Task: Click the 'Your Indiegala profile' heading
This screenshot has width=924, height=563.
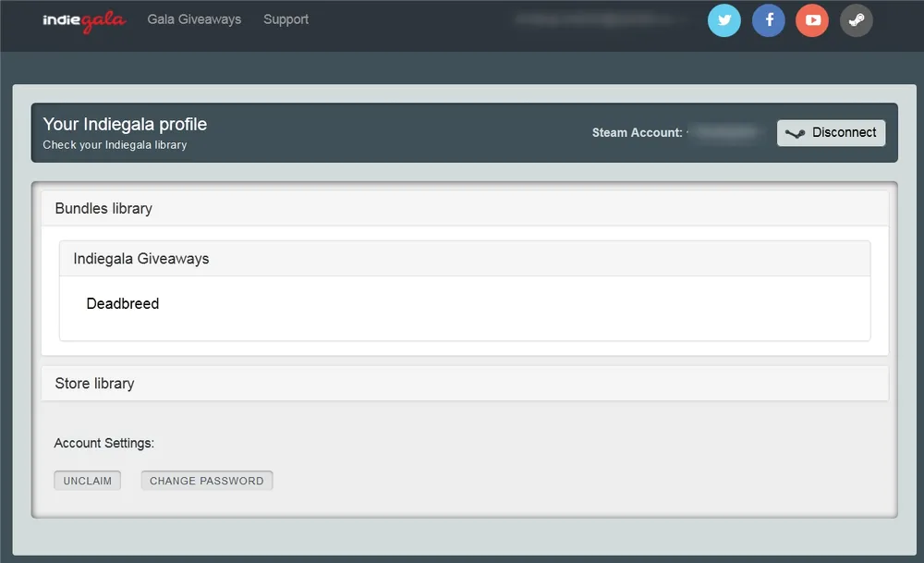Action: (125, 125)
